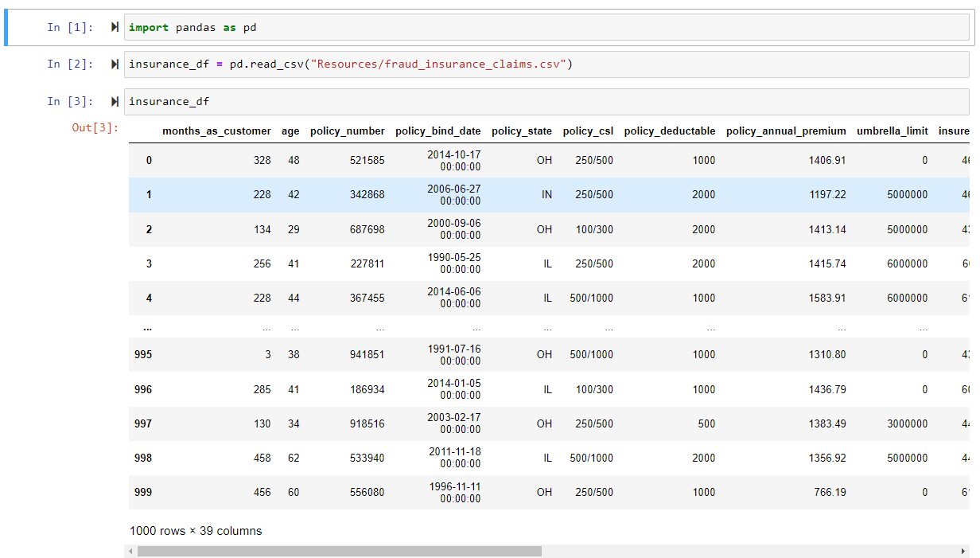Click policy number 941851

click(367, 354)
